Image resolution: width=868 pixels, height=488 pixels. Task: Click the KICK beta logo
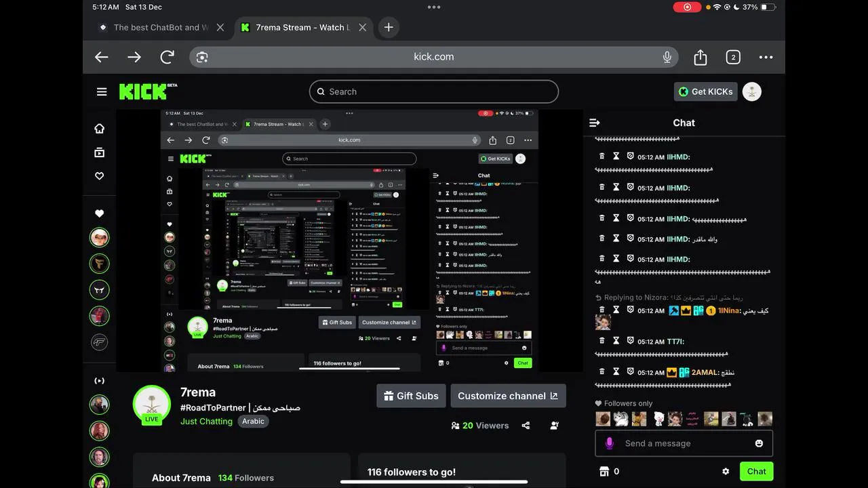pos(148,91)
